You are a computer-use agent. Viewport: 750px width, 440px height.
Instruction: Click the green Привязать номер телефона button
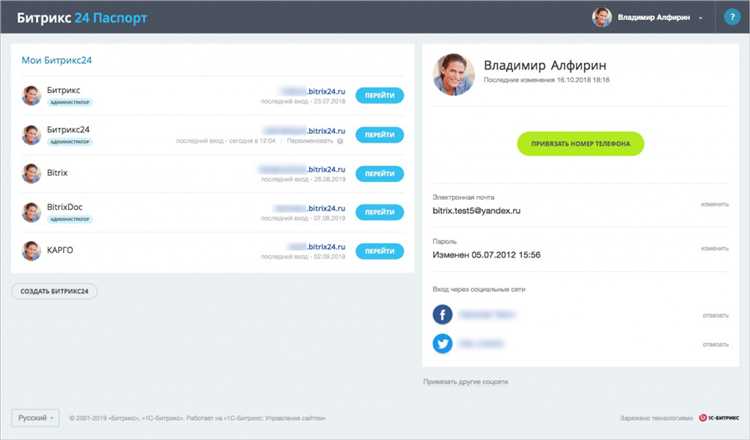pos(580,143)
